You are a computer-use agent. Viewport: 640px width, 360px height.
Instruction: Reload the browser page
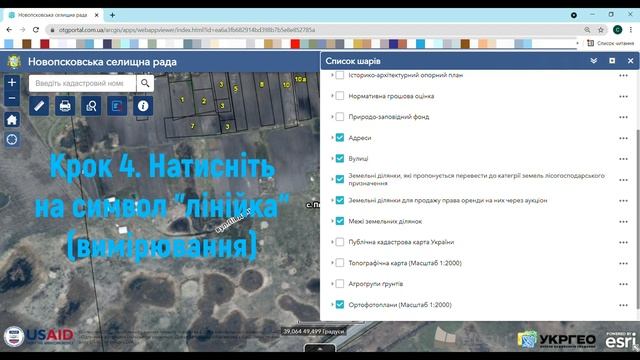[36, 30]
